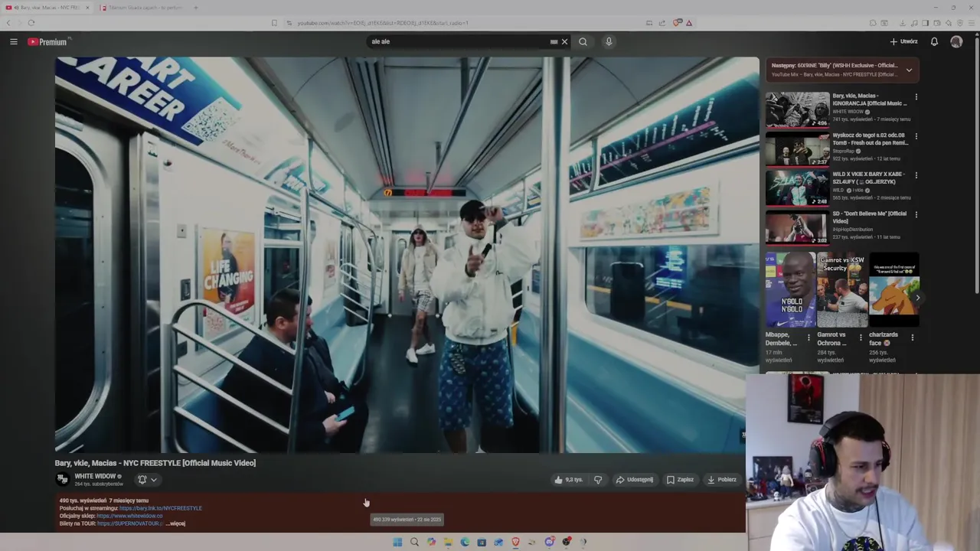Switch to the second browser tab
The width and height of the screenshot is (980, 551).
(x=142, y=8)
